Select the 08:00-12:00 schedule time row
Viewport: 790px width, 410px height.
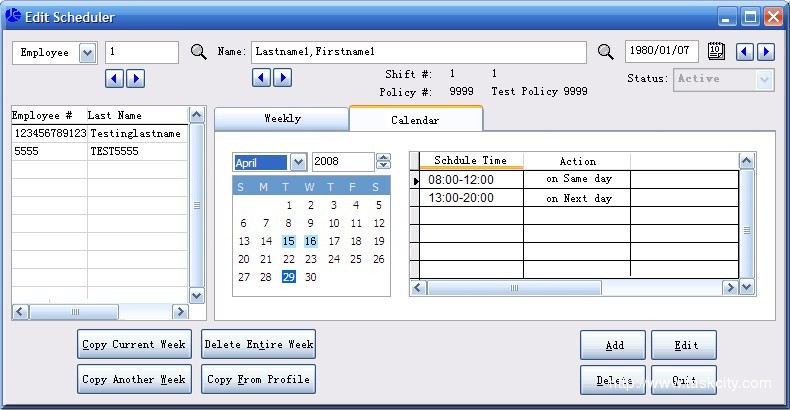(470, 179)
